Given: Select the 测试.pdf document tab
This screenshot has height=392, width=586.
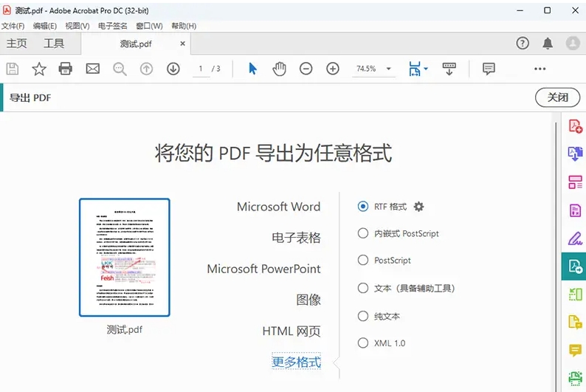Looking at the screenshot, I should tap(136, 44).
